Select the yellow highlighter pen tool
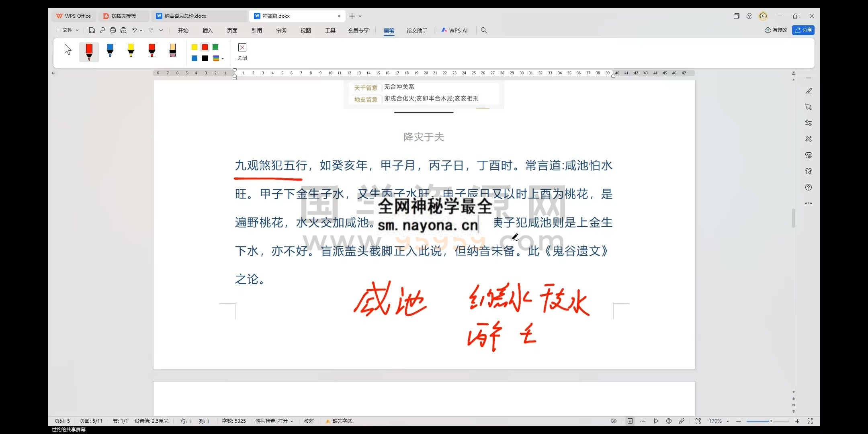868x434 pixels. tap(131, 50)
